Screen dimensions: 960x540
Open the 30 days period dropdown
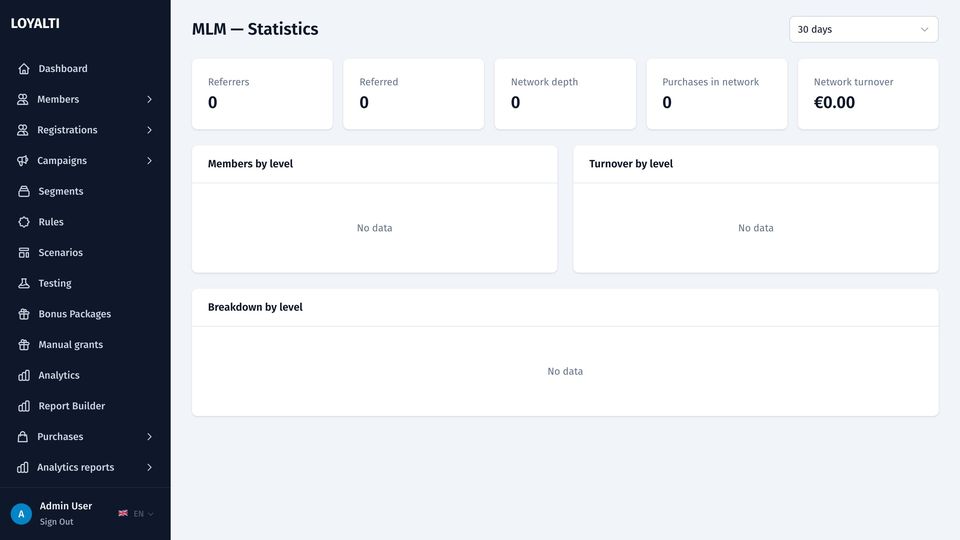[863, 29]
